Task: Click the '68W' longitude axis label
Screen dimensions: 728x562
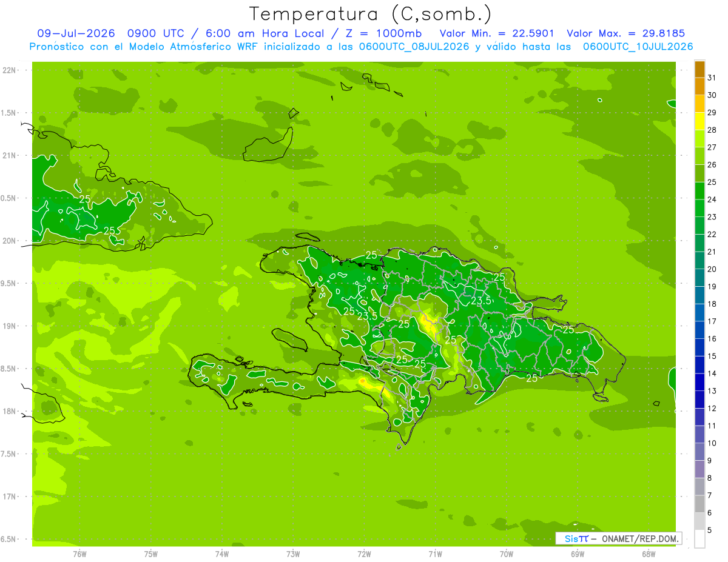Action: click(x=649, y=554)
